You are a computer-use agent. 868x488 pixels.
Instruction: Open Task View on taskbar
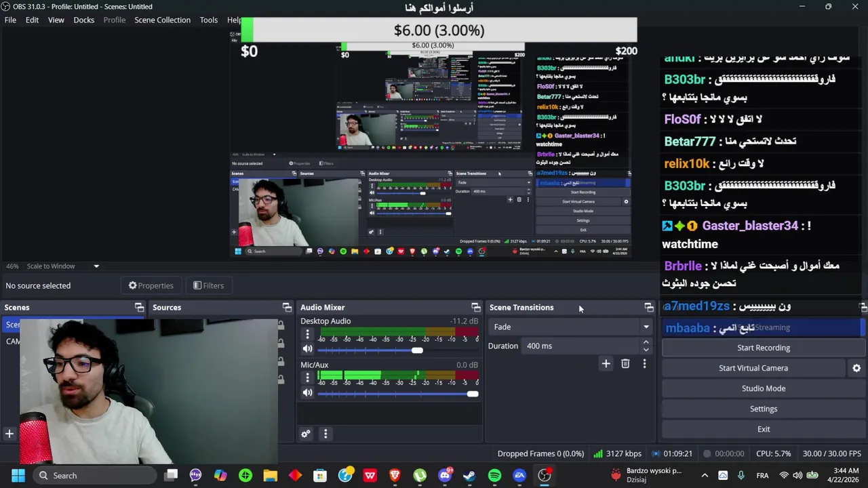pos(171,475)
